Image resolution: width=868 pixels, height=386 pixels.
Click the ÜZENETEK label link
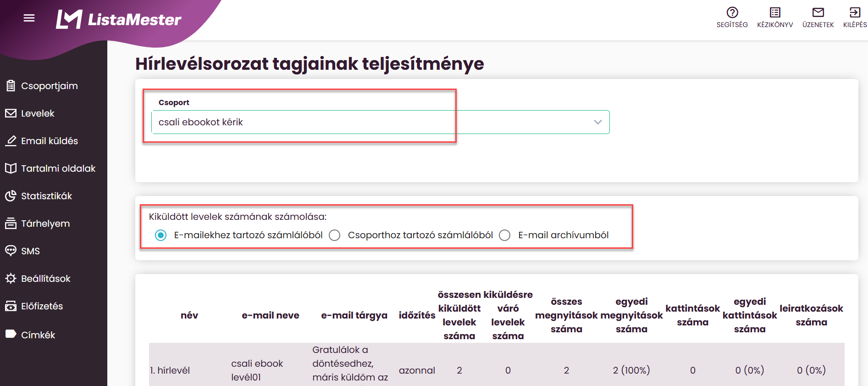pos(818,25)
